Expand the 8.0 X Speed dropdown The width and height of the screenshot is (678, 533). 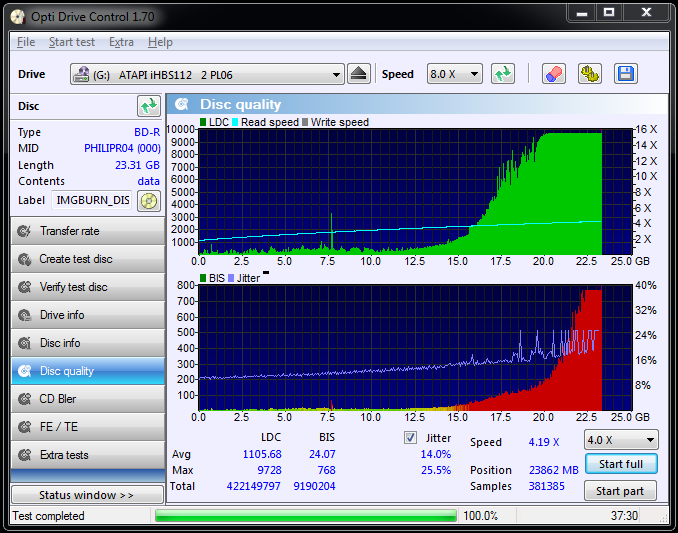click(454, 74)
